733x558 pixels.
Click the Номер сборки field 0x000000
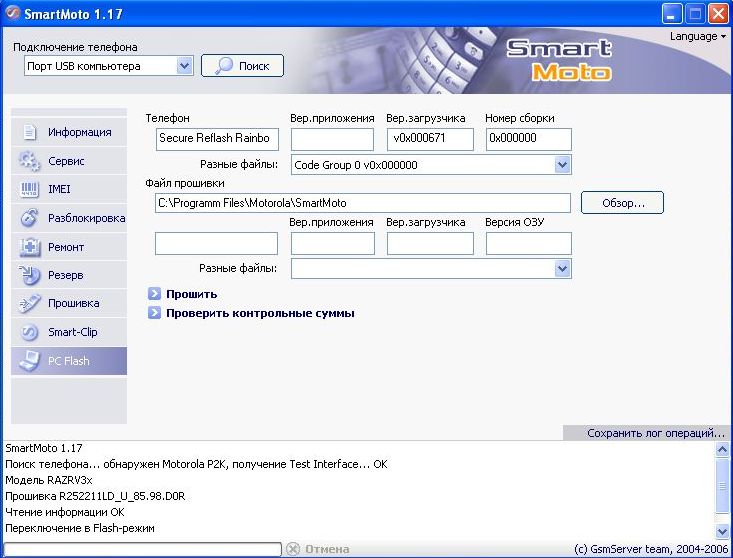tap(529, 139)
